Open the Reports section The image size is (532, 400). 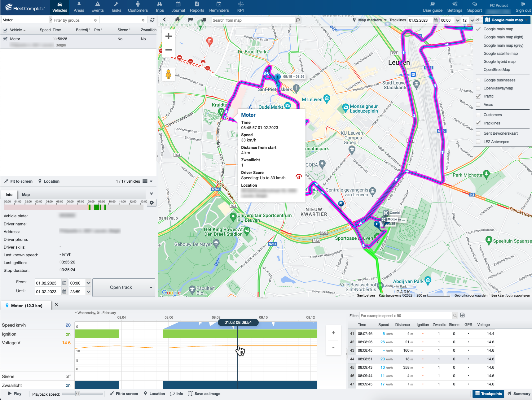[197, 7]
